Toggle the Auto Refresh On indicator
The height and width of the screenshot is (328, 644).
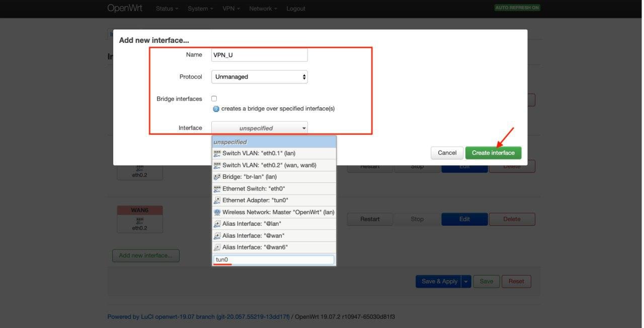(517, 8)
